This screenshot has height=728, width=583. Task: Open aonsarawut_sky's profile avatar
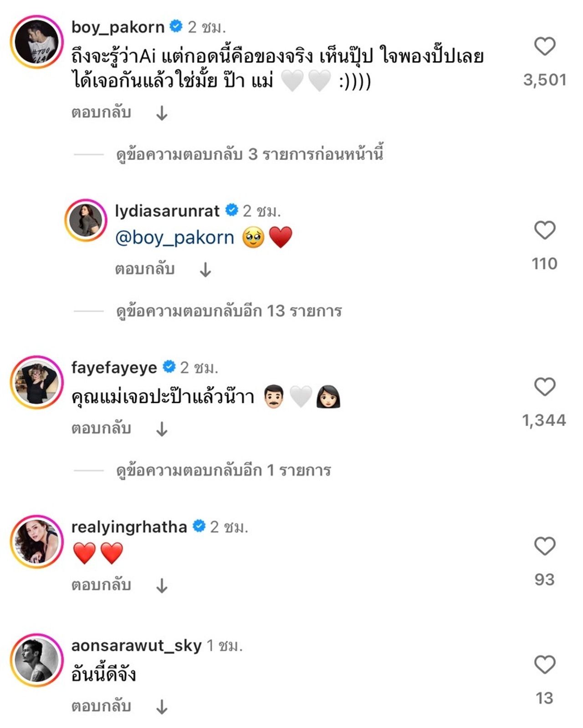(37, 660)
